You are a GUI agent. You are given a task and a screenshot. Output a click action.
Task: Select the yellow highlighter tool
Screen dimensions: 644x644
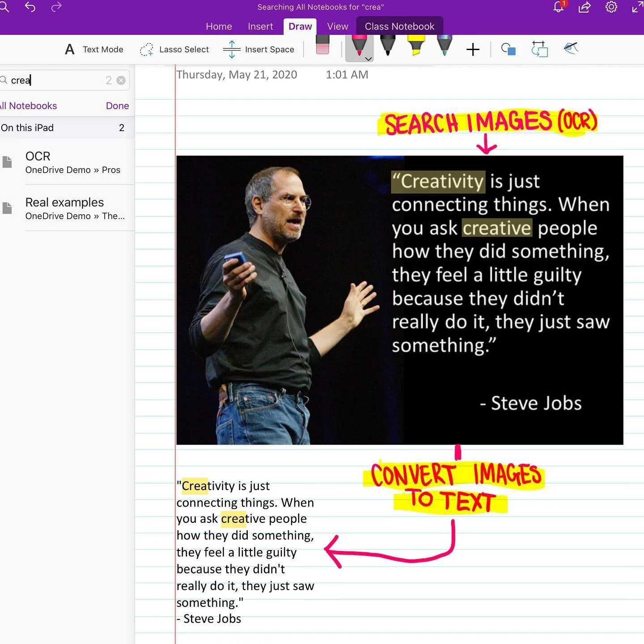(416, 45)
